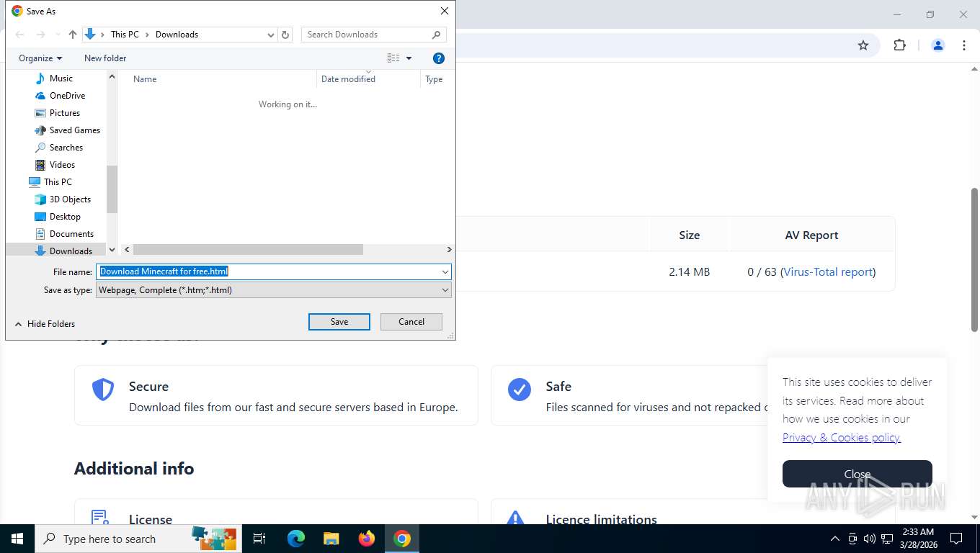The height and width of the screenshot is (553, 980).
Task: Click the Search Downloads field
Action: [373, 35]
